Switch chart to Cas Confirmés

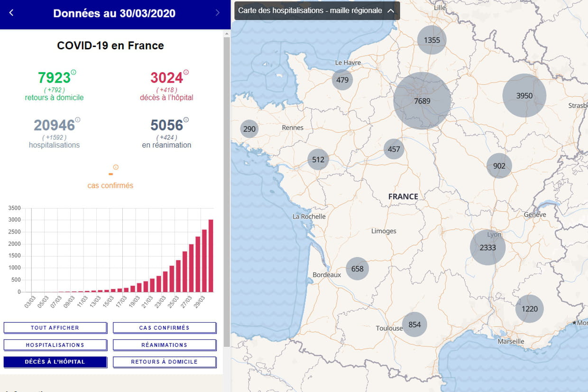pos(164,328)
